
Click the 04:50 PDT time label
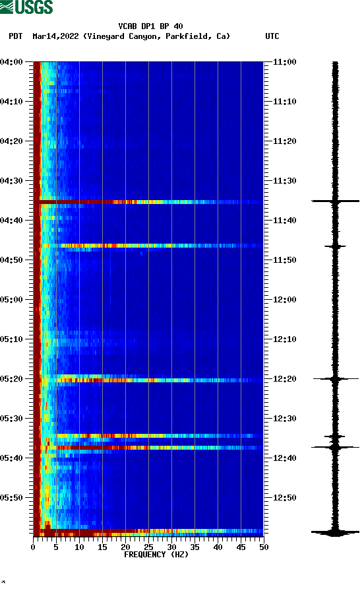11,260
